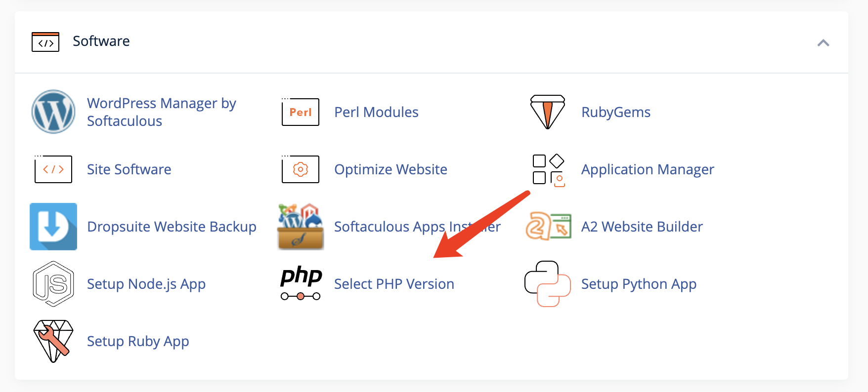868x392 pixels.
Task: Open the Setup Ruby App gem icon
Action: [53, 341]
